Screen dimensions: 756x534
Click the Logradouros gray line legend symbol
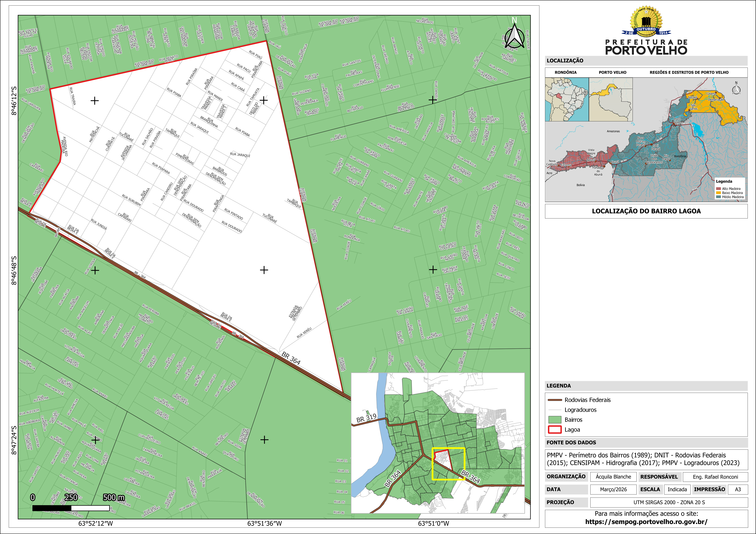pyautogui.click(x=555, y=410)
